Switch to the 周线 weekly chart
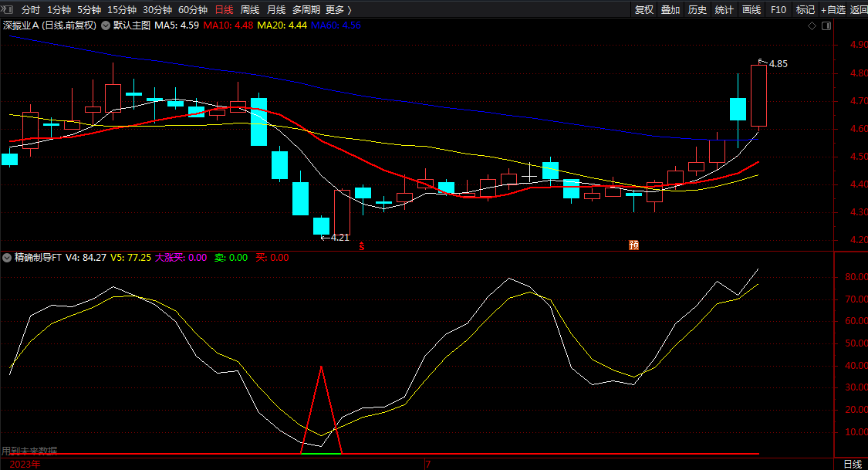Image resolution: width=868 pixels, height=470 pixels. pyautogui.click(x=250, y=10)
